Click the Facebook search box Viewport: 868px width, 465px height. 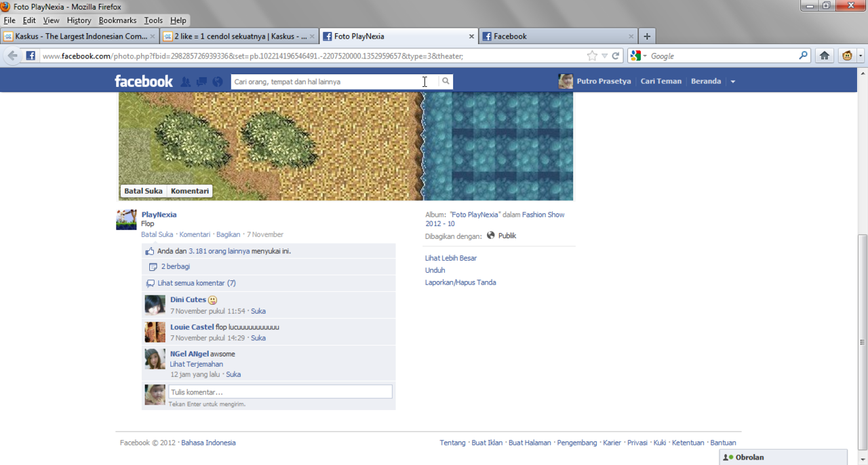tap(334, 81)
